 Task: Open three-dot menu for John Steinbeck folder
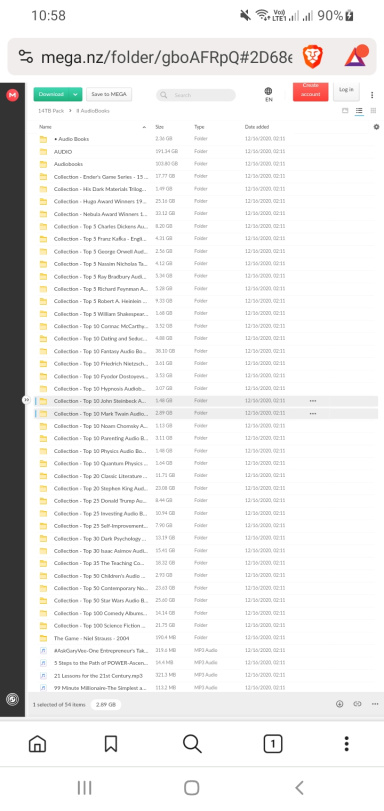tap(313, 401)
